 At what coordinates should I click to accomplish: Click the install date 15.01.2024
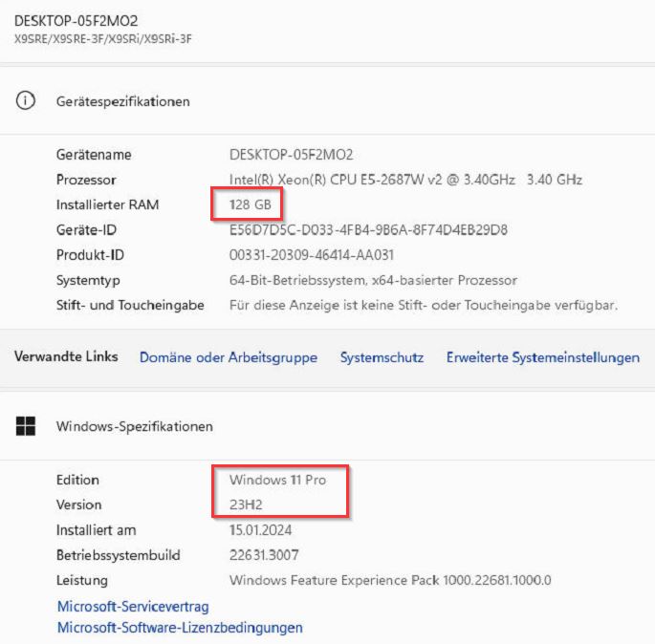point(260,530)
